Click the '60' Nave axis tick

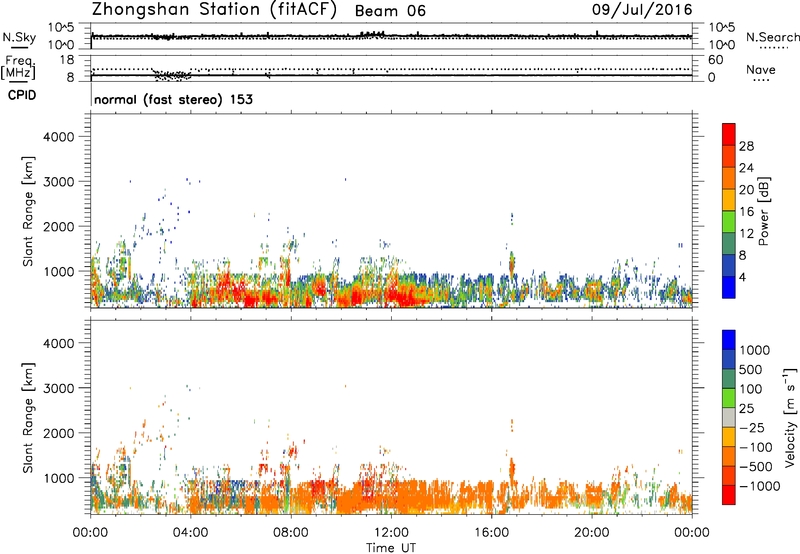(715, 60)
